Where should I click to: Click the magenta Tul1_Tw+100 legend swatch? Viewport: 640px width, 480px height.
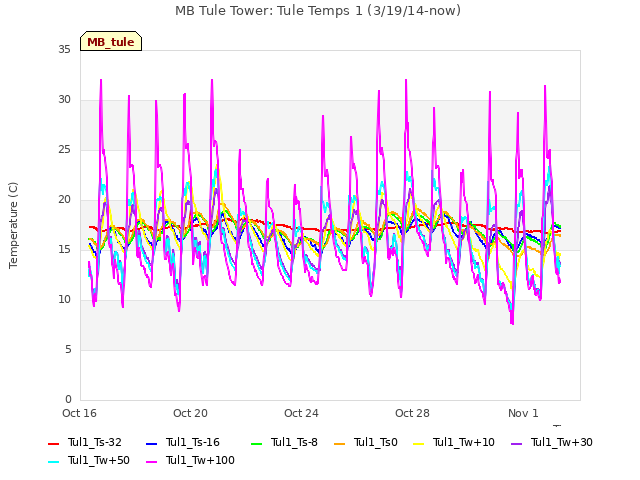pyautogui.click(x=151, y=462)
